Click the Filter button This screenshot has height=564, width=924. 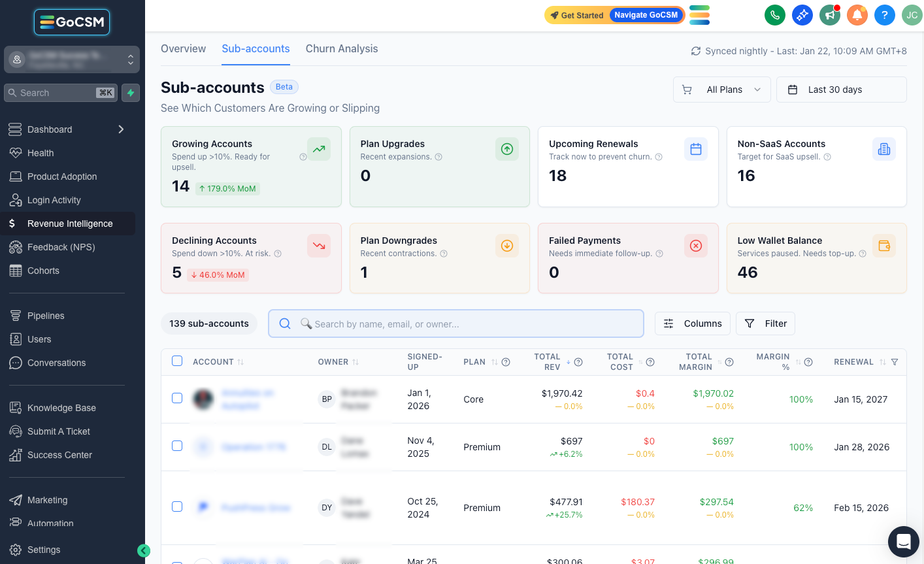pyautogui.click(x=766, y=323)
